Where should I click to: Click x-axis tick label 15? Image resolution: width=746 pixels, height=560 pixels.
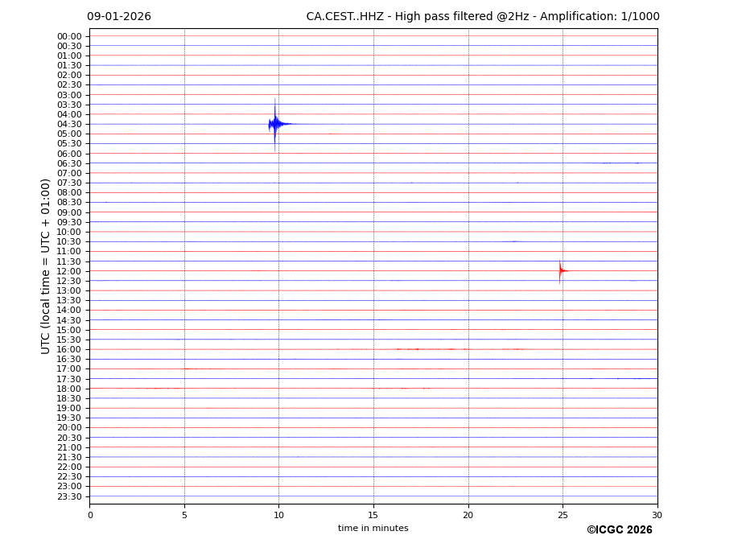[x=373, y=515]
